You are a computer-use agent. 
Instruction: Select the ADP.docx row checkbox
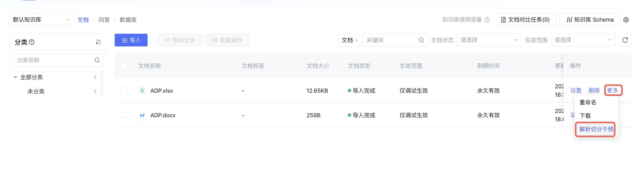(124, 115)
